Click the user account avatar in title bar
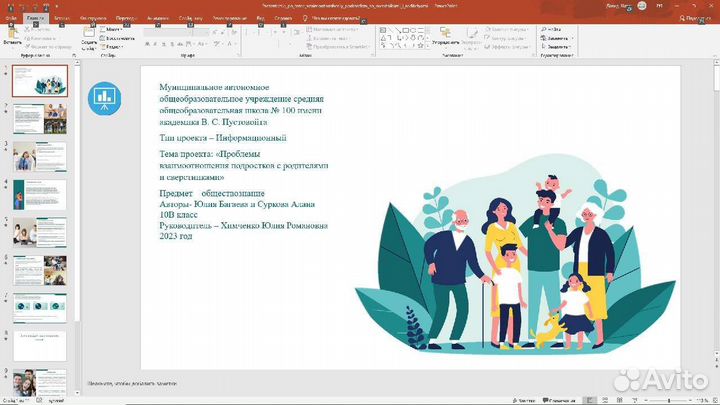The image size is (720, 405). pyautogui.click(x=642, y=6)
